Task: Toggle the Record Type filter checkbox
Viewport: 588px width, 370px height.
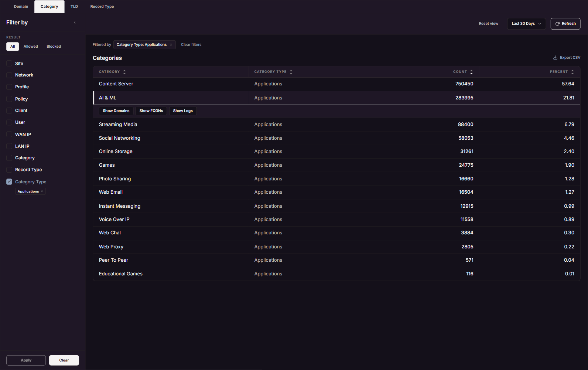Action: point(9,170)
